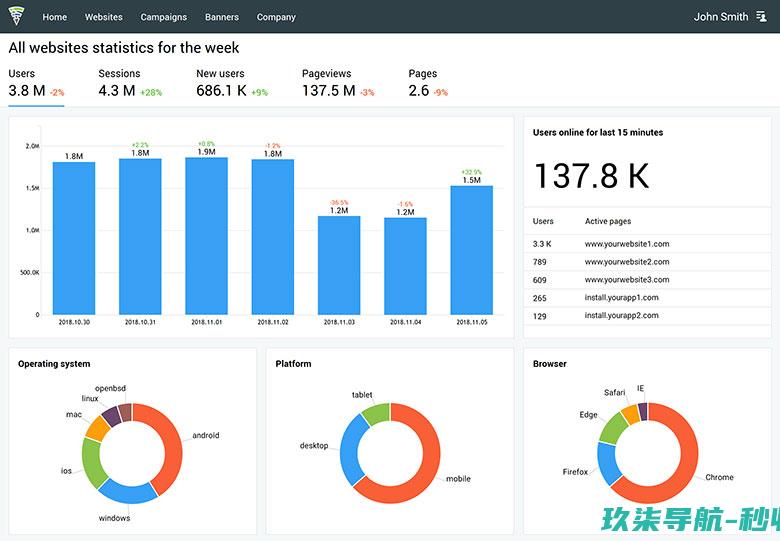The image size is (780, 541).
Task: Click the John Smith account name
Action: pyautogui.click(x=721, y=17)
